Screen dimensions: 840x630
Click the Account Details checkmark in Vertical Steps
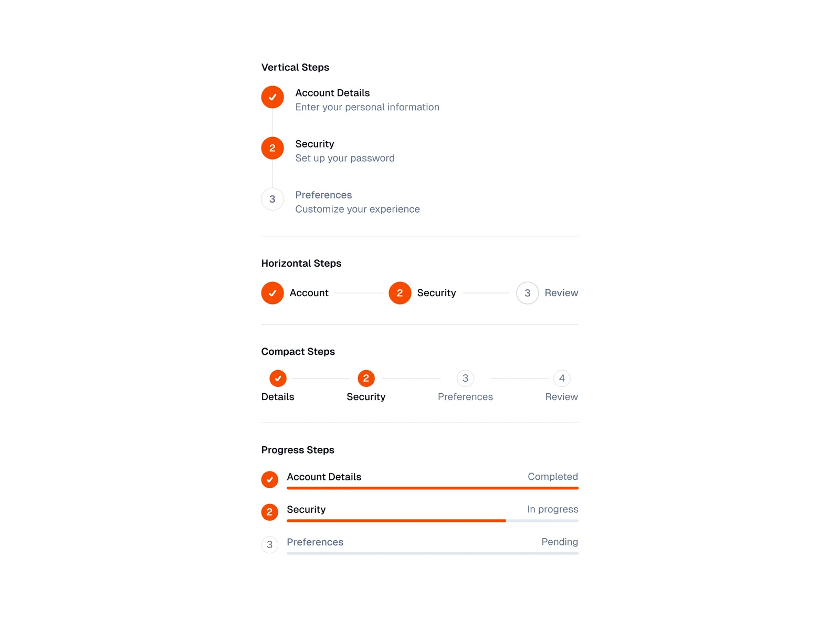272,97
